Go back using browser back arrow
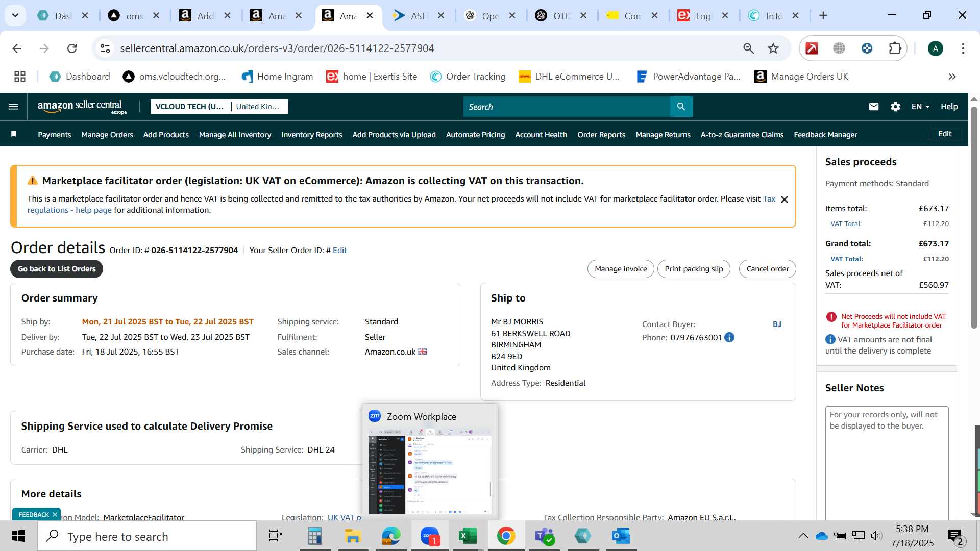Screen dimensions: 980x551 [17, 48]
